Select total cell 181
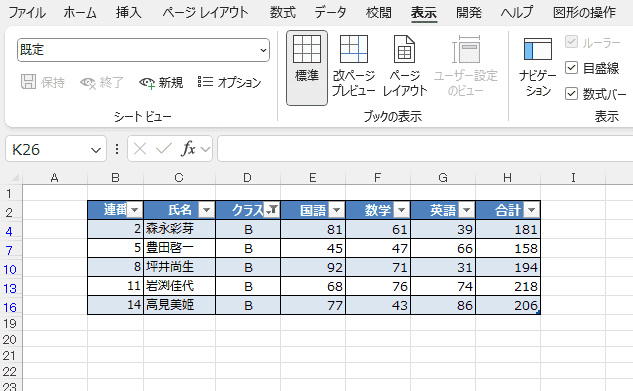 click(x=508, y=229)
